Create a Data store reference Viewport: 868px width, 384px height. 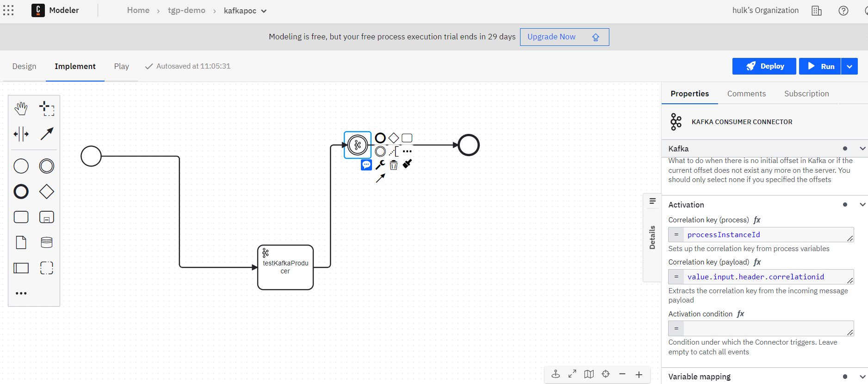tap(47, 242)
